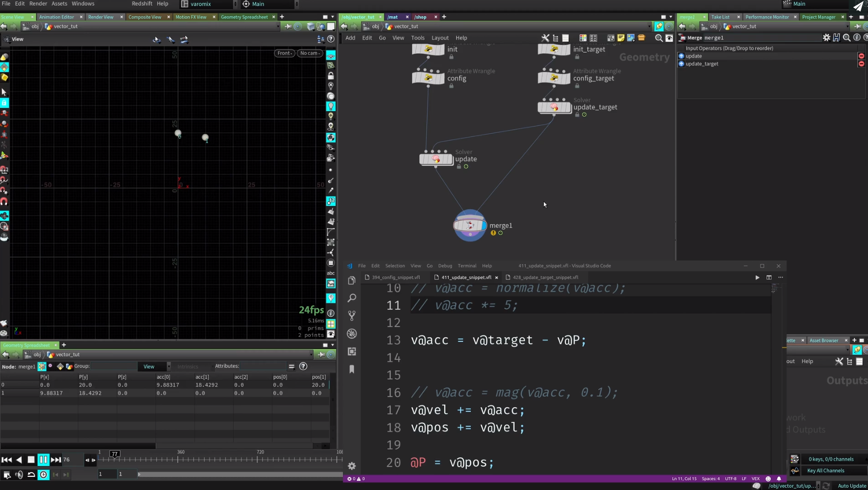The image size is (868, 490).
Task: Click the merge1 node icon
Action: click(x=469, y=225)
